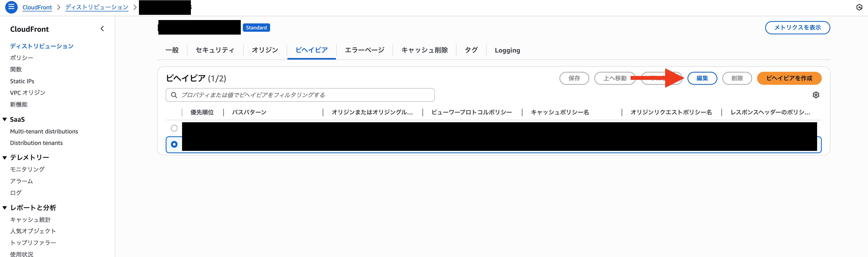Open the table preferences gear icon
Image resolution: width=868 pixels, height=257 pixels.
tap(816, 95)
